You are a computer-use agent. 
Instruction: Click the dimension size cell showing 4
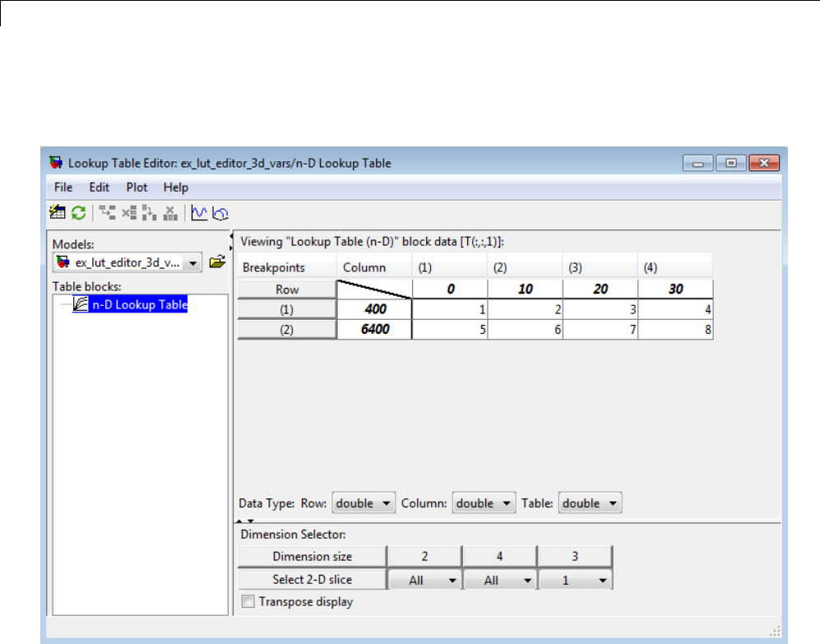point(499,556)
